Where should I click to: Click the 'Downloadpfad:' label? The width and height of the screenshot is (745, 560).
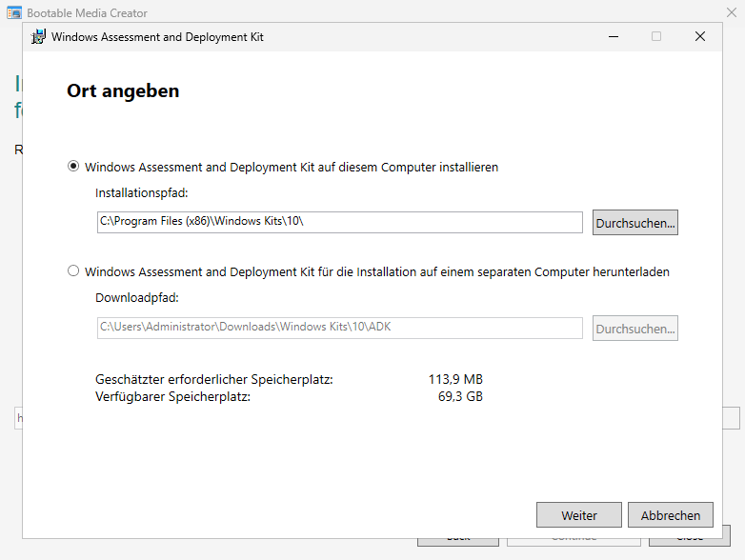pos(137,298)
